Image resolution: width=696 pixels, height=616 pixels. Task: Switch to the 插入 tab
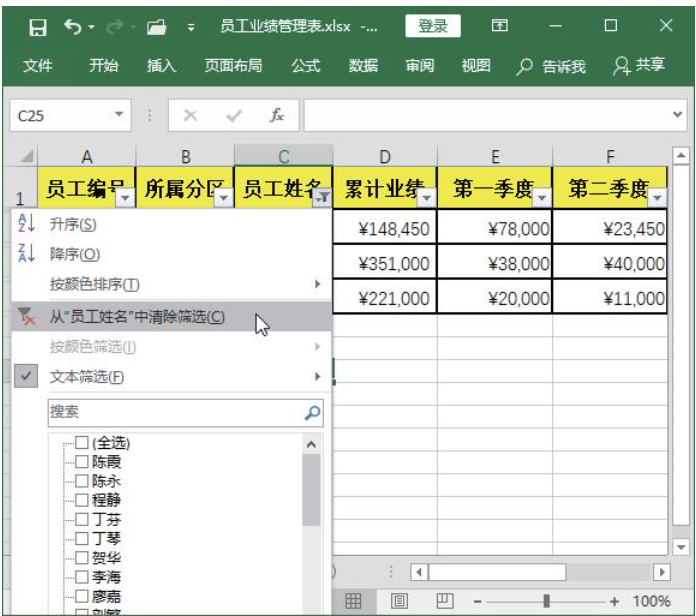coord(162,66)
